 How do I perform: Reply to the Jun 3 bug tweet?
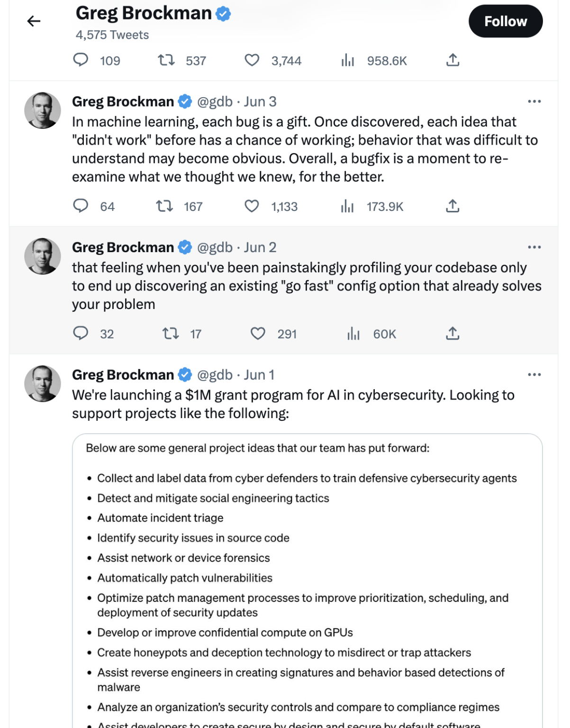(x=81, y=206)
